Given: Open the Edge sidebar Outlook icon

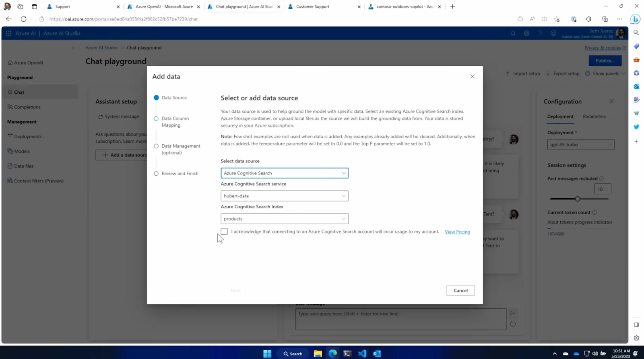Looking at the screenshot, I should coord(636,86).
